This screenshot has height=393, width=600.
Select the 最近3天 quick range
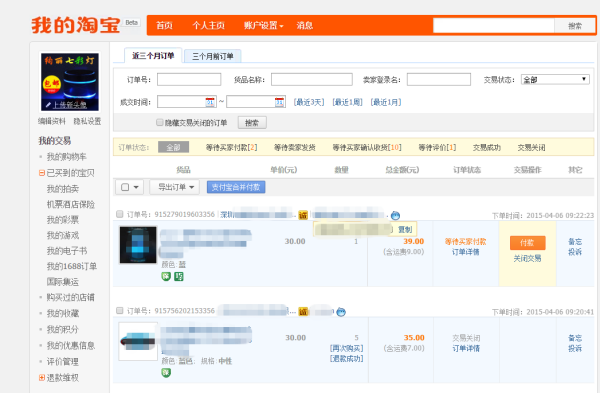(309, 102)
